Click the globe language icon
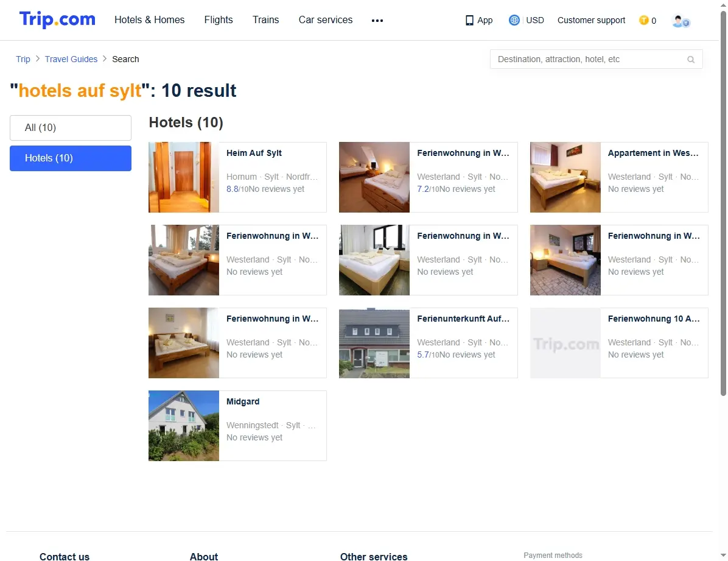Image resolution: width=728 pixels, height=561 pixels. (x=514, y=20)
